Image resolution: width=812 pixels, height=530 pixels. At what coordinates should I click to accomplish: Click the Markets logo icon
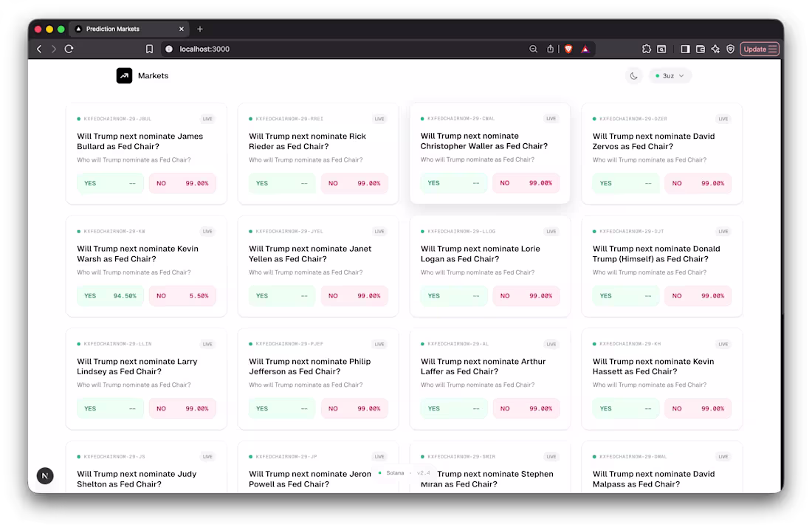tap(124, 75)
